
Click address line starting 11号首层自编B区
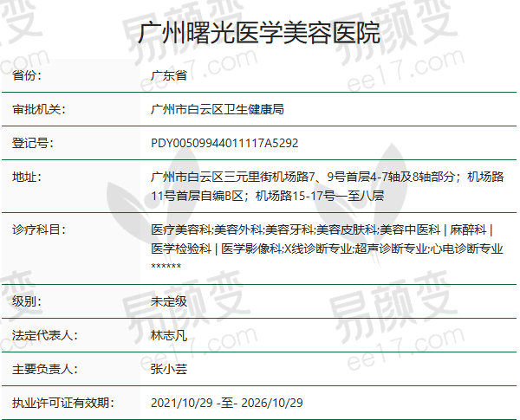[267, 196]
